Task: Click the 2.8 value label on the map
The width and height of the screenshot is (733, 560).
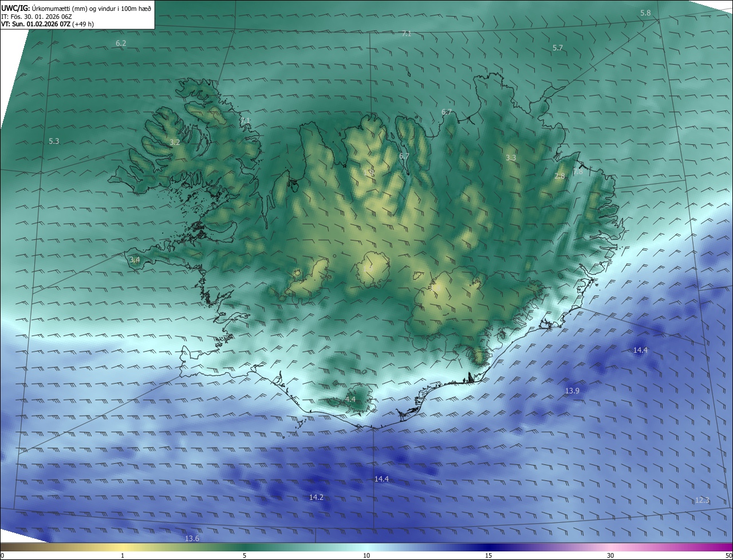Action: pyautogui.click(x=559, y=176)
